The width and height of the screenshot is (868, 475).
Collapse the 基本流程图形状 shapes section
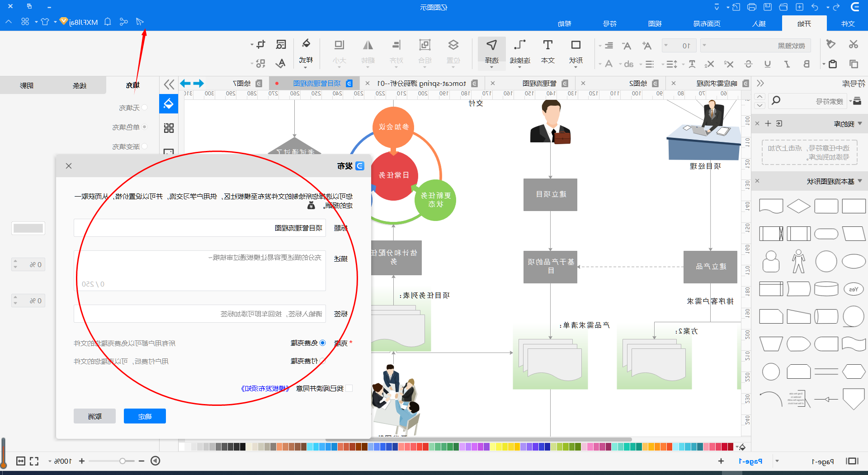(x=860, y=181)
